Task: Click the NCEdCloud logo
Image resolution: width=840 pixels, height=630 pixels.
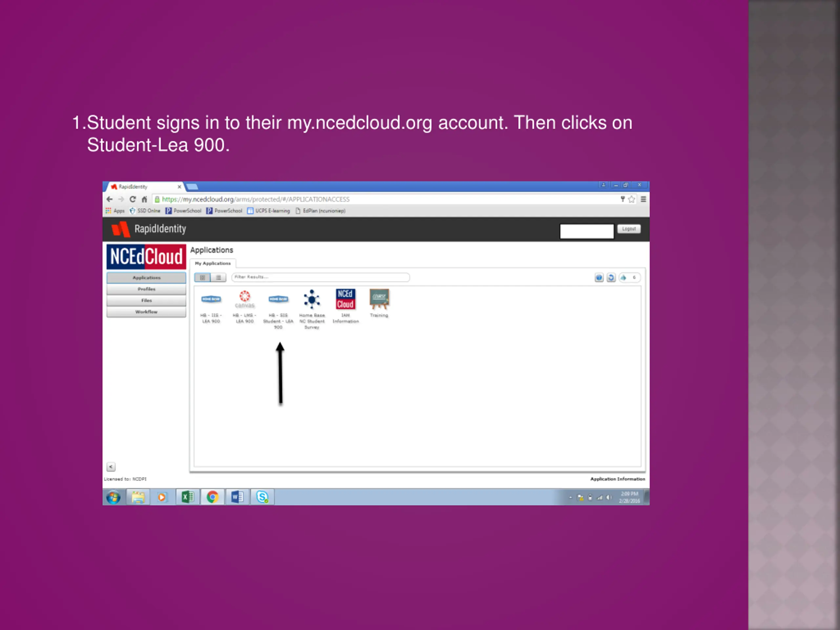Action: click(x=146, y=257)
